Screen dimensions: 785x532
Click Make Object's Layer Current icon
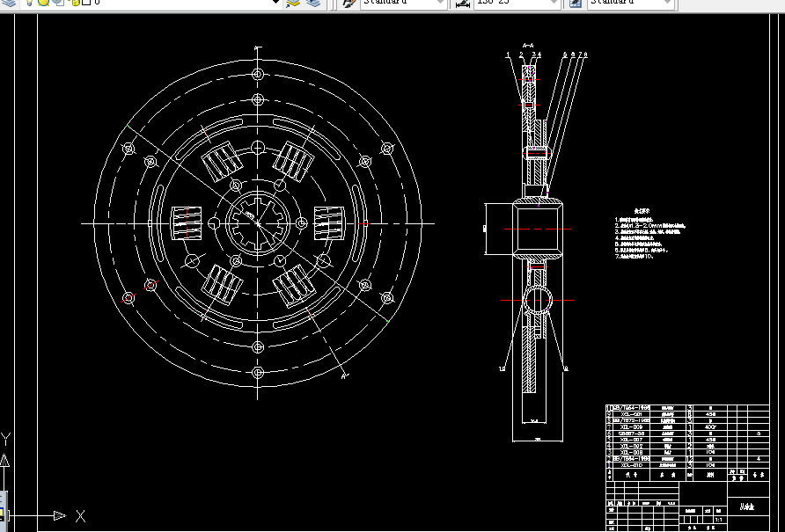coord(293,3)
